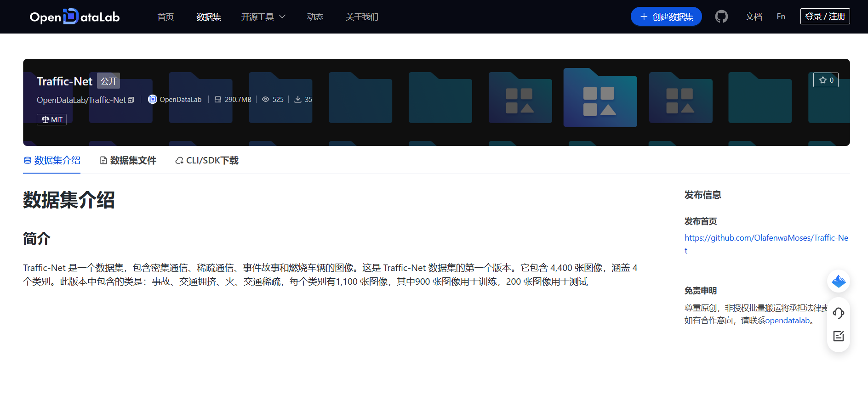Open the 文档 link
The height and width of the screenshot is (394, 868).
click(754, 17)
